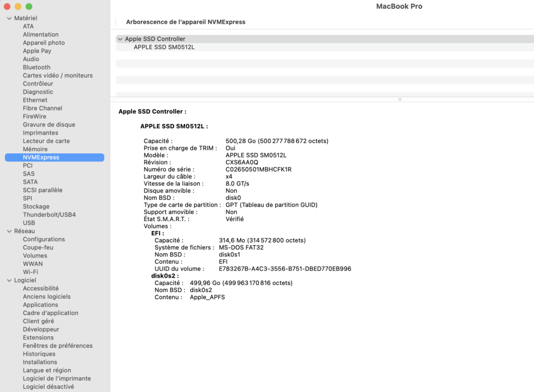Image resolution: width=534 pixels, height=392 pixels.
Task: Show Mémoire information
Action: click(x=35, y=149)
